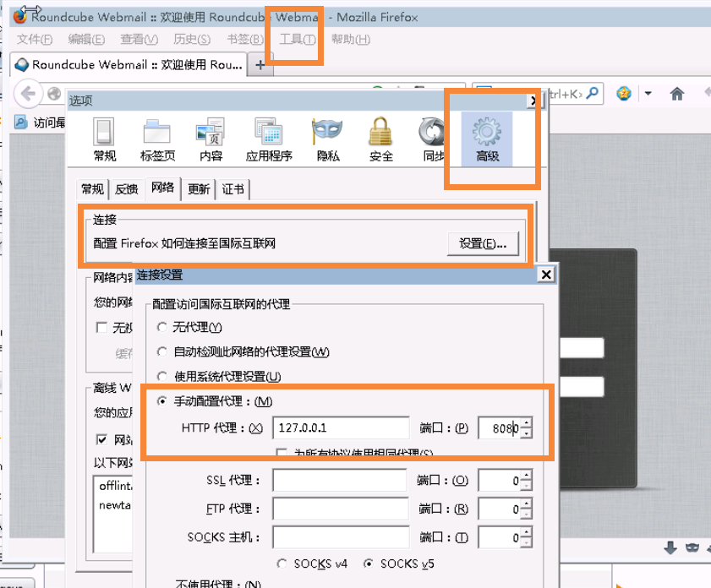Open the 同步 sync options category
This screenshot has width=711, height=588.
click(432, 139)
